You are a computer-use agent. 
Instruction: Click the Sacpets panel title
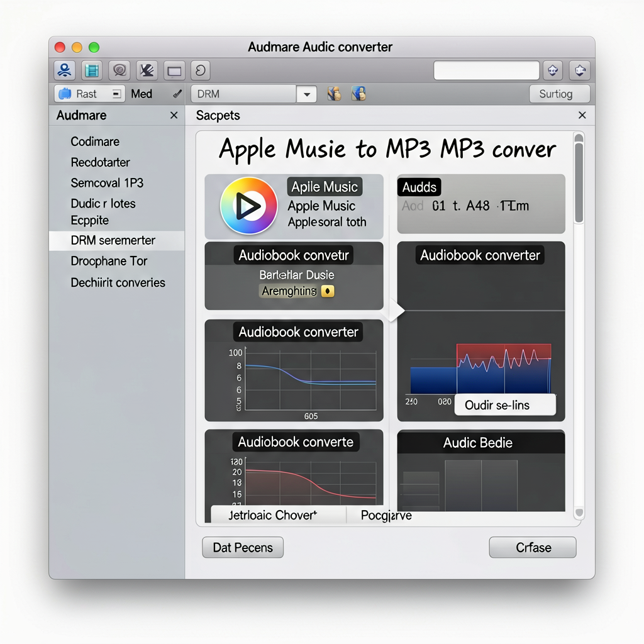click(x=218, y=116)
